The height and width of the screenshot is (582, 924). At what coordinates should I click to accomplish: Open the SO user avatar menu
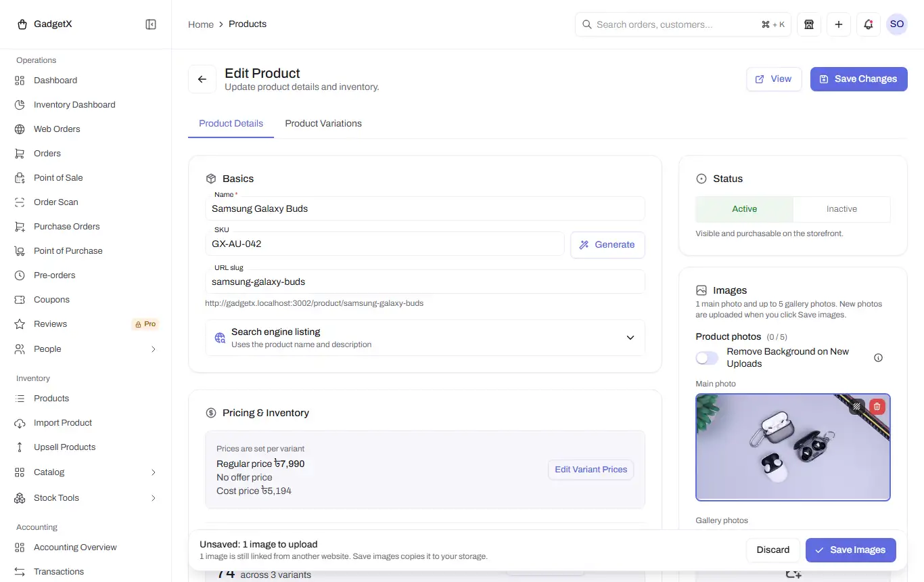coord(897,24)
